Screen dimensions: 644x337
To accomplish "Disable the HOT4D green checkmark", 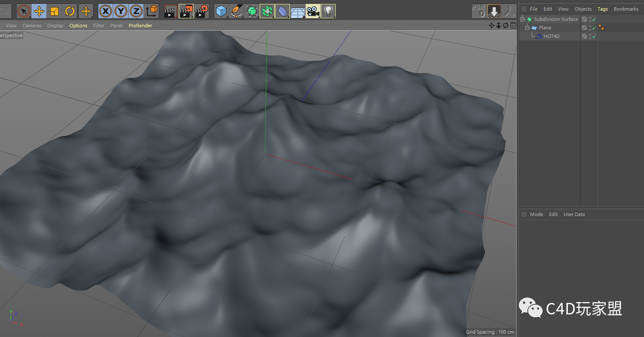I will click(594, 37).
